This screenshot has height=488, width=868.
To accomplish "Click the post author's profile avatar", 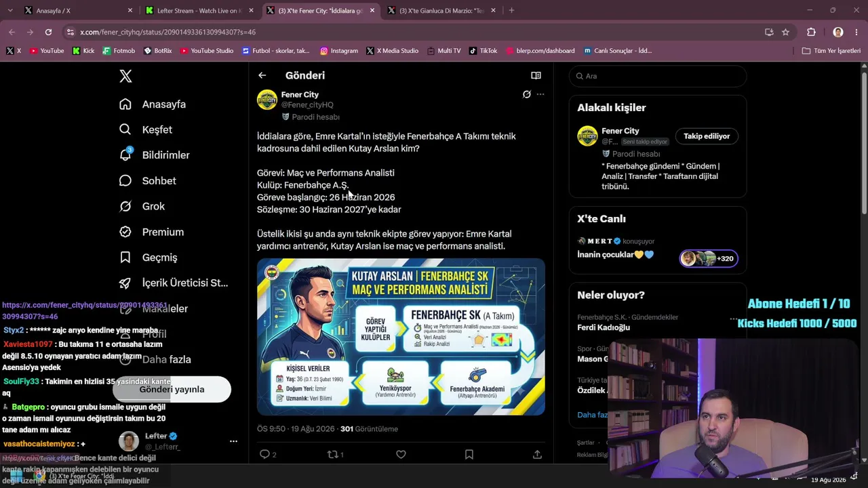I will (x=267, y=100).
